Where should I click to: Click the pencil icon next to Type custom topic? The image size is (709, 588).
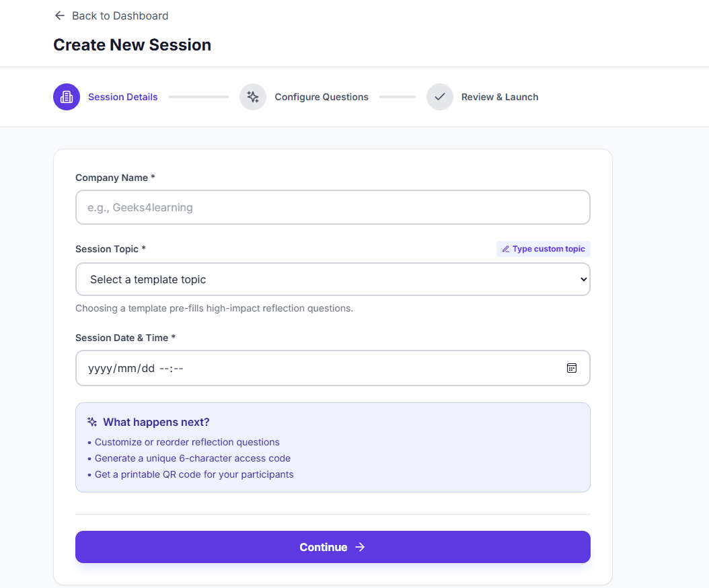click(x=505, y=249)
